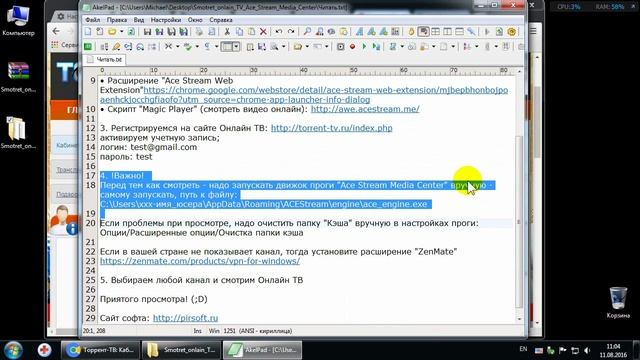Toggle the column selection mode button
The height and width of the screenshot is (360, 640).
coord(227,47)
